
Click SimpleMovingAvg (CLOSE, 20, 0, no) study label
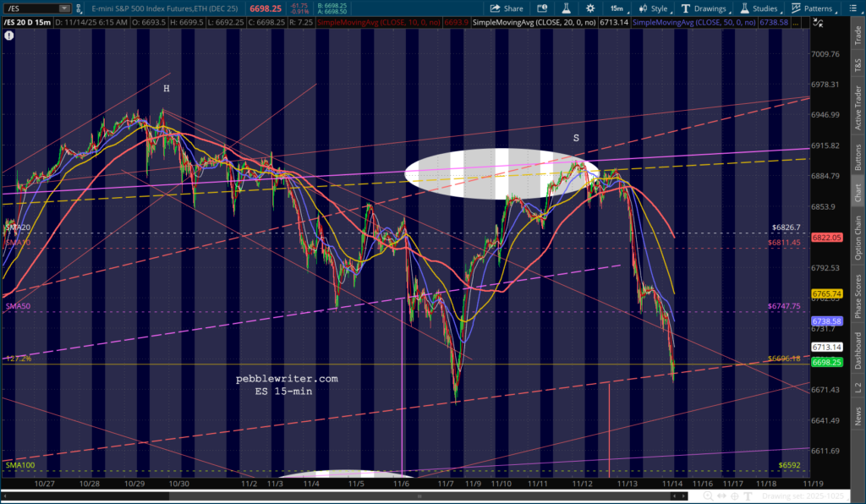click(534, 23)
